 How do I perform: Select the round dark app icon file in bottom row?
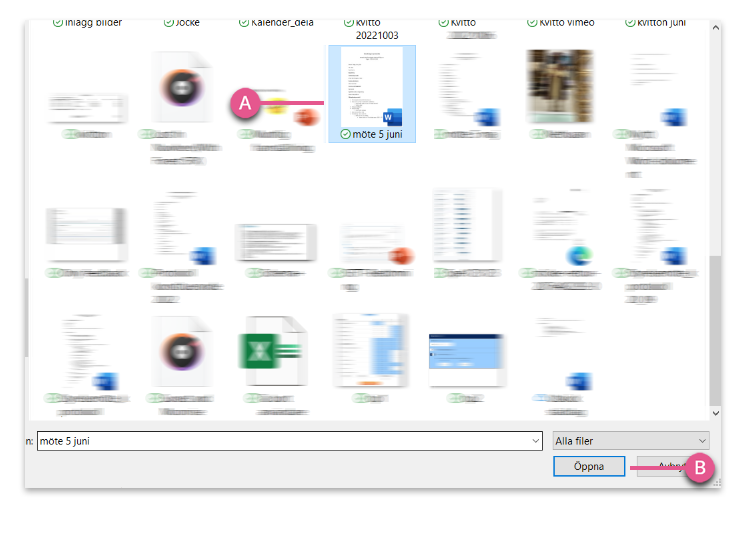point(182,352)
